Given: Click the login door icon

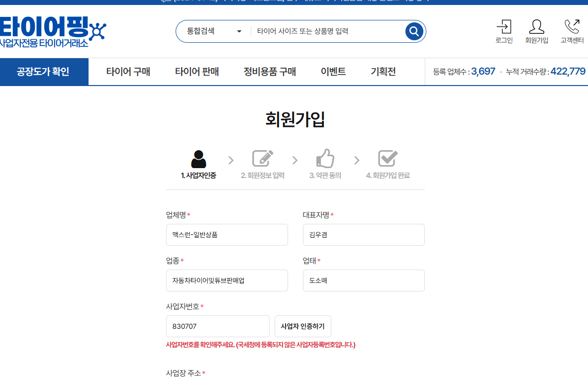Looking at the screenshot, I should pyautogui.click(x=504, y=27).
